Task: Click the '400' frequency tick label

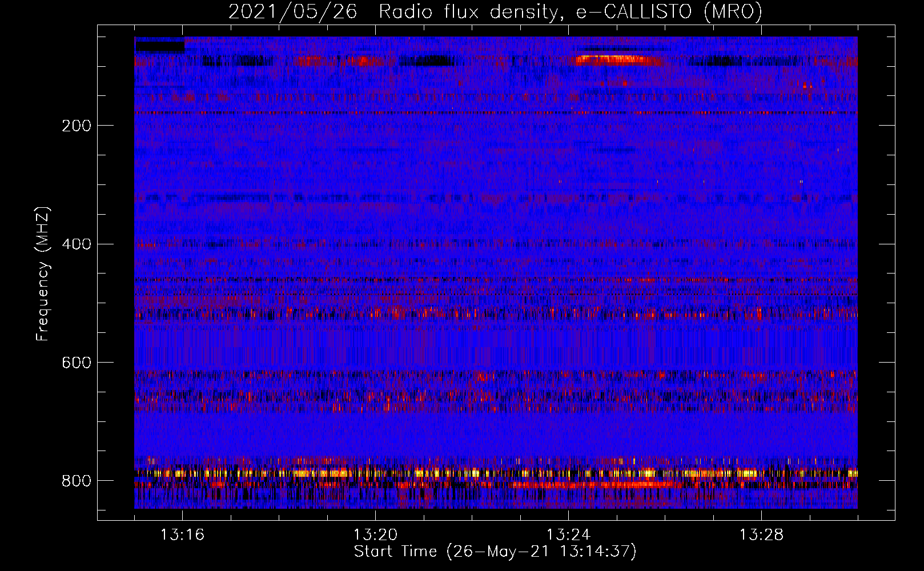Action: pyautogui.click(x=77, y=244)
